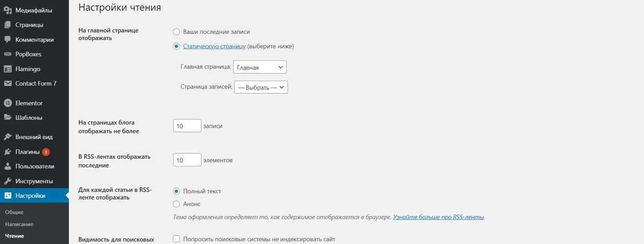Open the Elementor icon in sidebar
The width and height of the screenshot is (644, 244).
8,103
